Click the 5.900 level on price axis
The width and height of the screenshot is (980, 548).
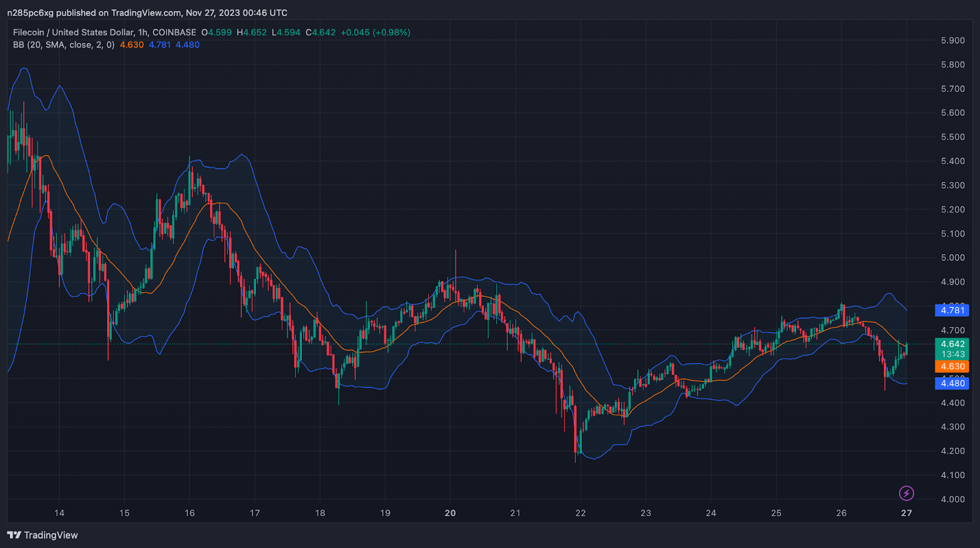click(952, 40)
